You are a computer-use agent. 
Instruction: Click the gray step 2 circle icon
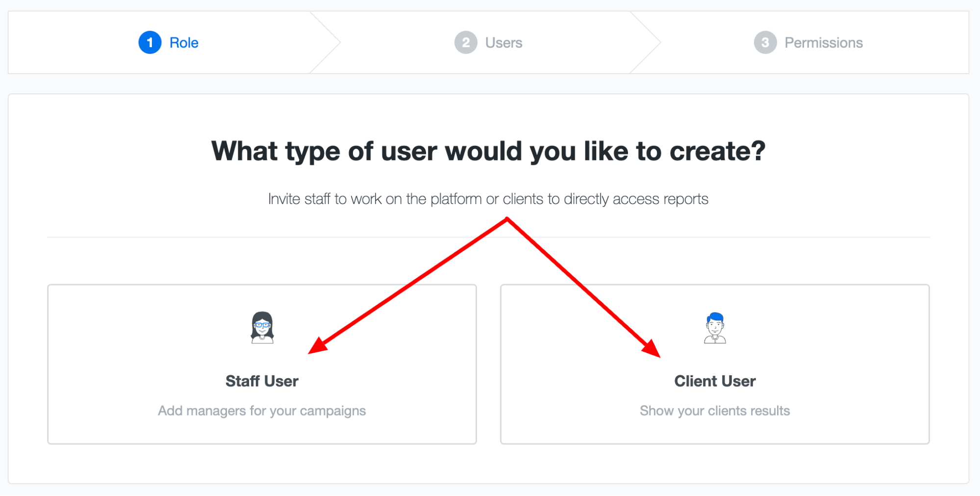click(x=465, y=42)
